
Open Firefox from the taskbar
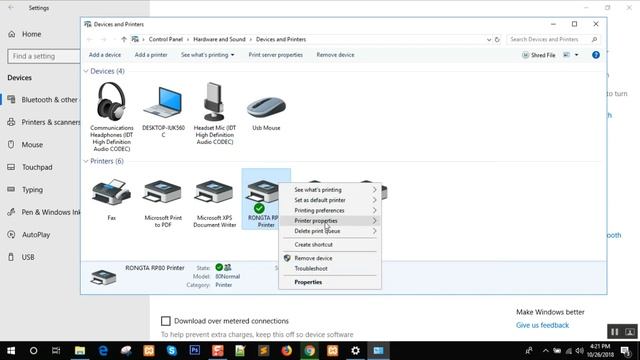[287, 351]
